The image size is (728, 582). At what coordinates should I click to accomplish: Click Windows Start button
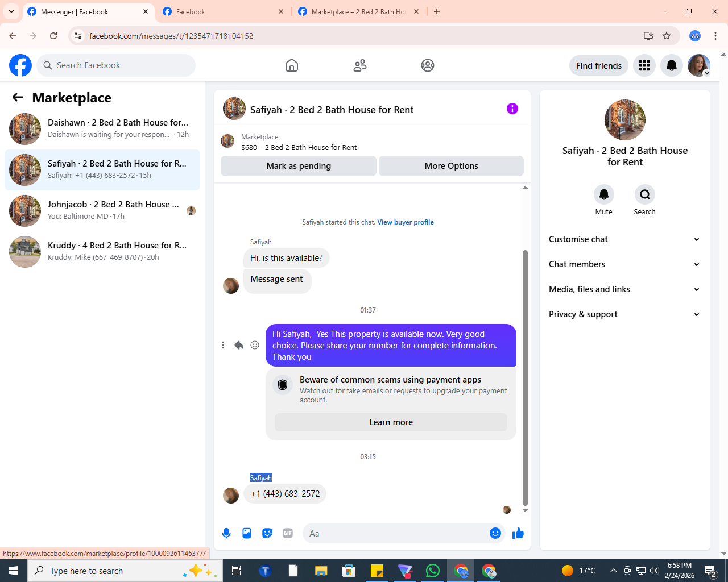(14, 571)
